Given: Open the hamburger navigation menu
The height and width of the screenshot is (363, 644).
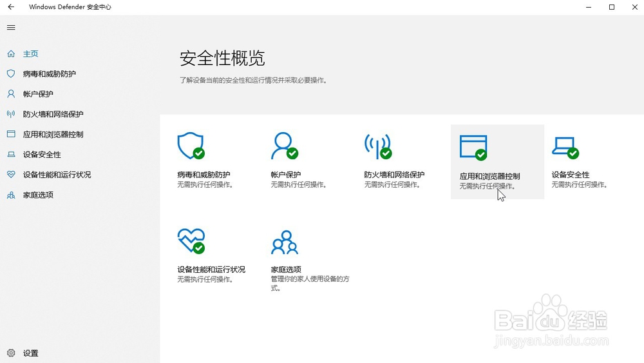Looking at the screenshot, I should coord(11,28).
